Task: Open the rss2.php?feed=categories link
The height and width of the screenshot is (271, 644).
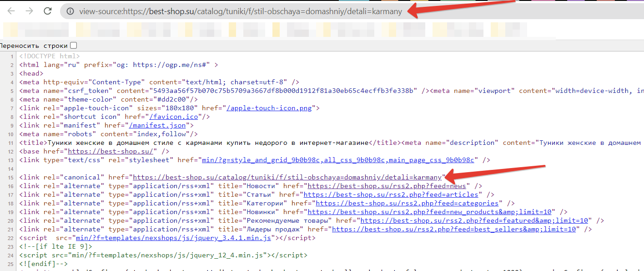Action: (x=408, y=203)
